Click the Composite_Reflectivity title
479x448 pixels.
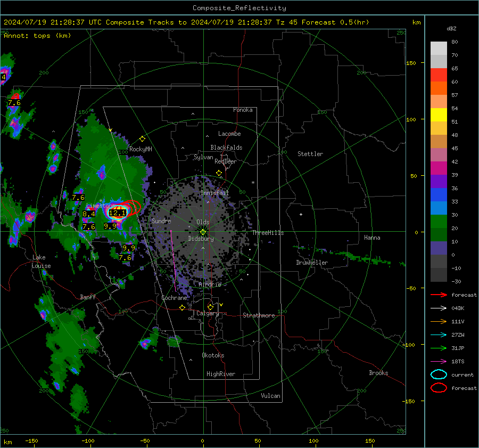pos(240,8)
